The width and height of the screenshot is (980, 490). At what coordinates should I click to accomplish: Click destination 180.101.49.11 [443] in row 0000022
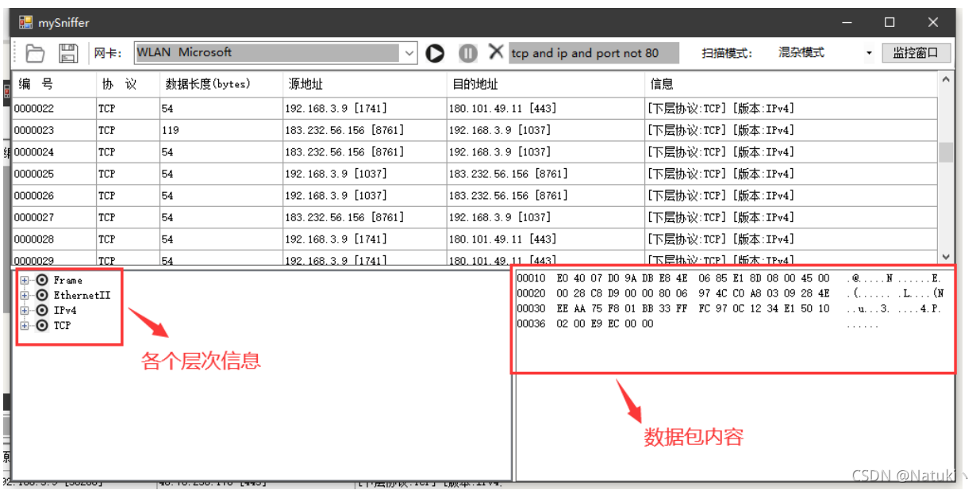[x=545, y=109]
